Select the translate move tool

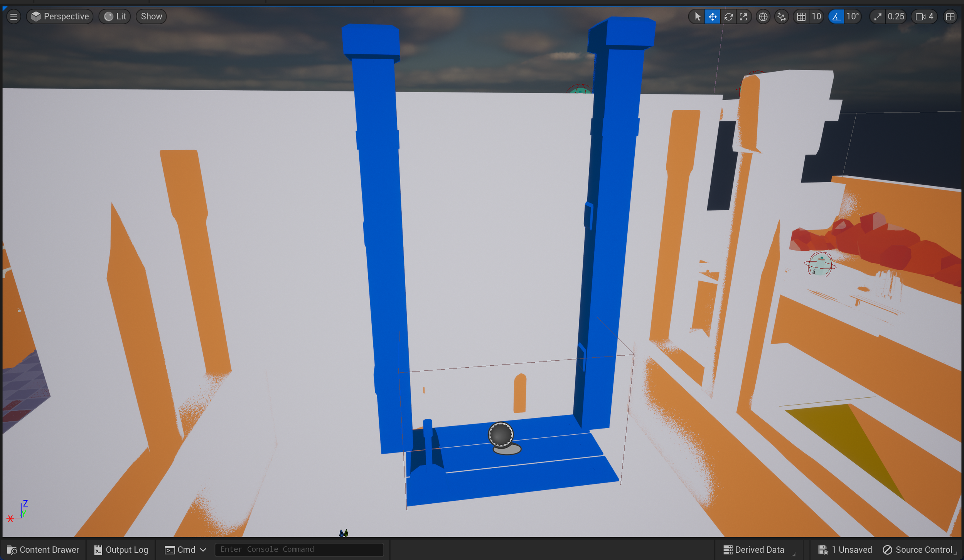click(712, 17)
